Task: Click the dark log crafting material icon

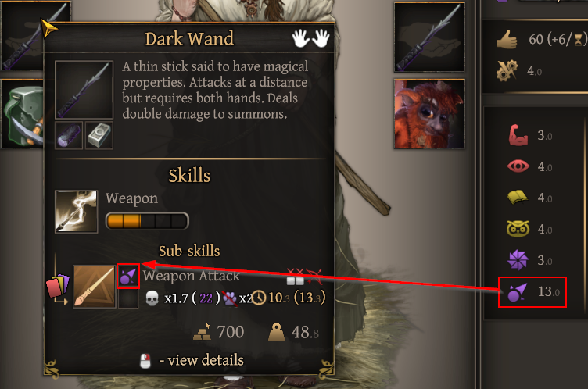Action: tap(69, 135)
